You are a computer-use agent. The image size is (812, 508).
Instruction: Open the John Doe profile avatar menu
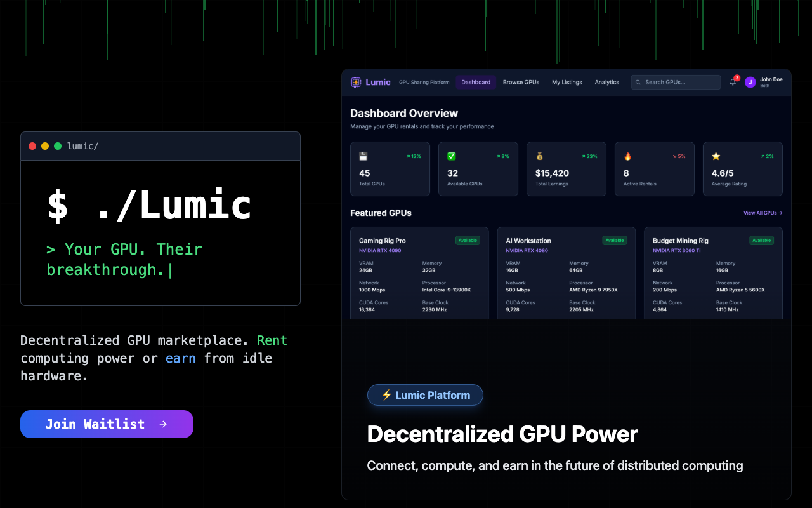tap(750, 82)
